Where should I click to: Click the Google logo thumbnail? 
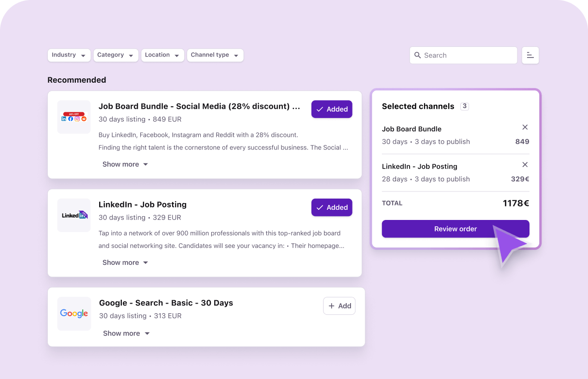click(x=74, y=314)
